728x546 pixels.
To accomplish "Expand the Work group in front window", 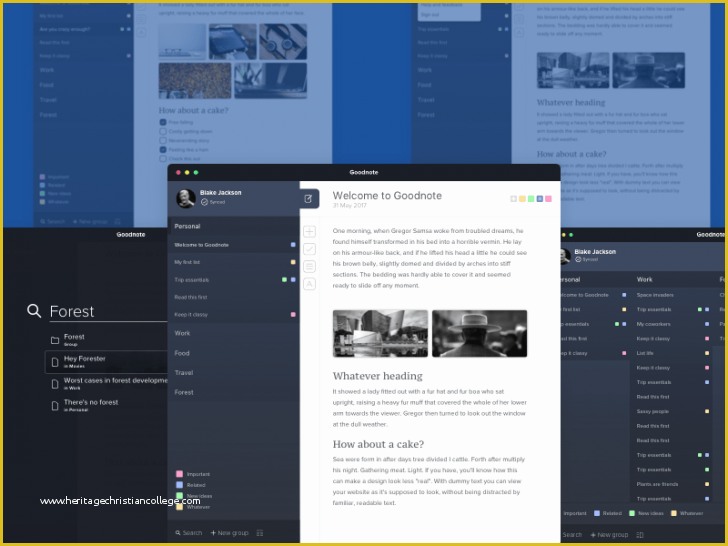I will coord(234,333).
